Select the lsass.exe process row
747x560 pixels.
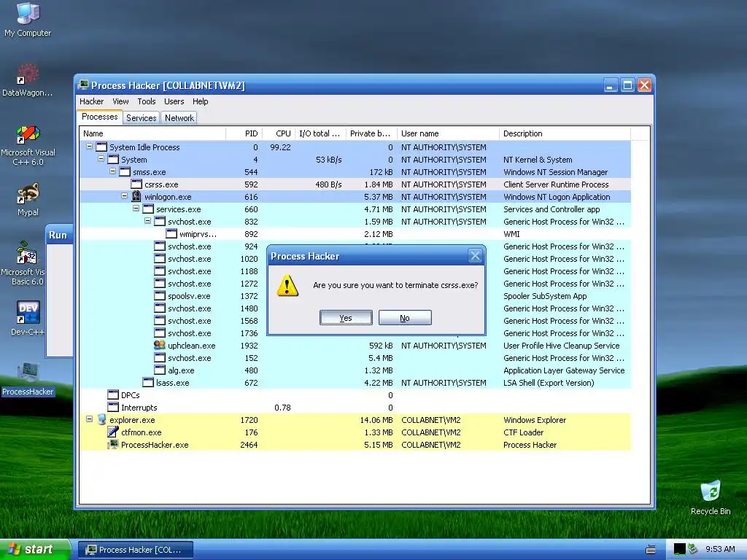click(355, 382)
